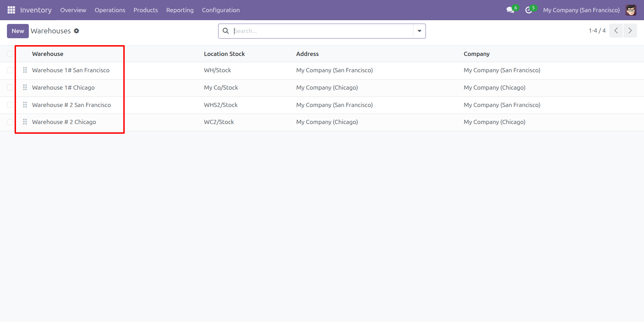Check the Warehouse # 2 San Francisco row

(x=10, y=105)
